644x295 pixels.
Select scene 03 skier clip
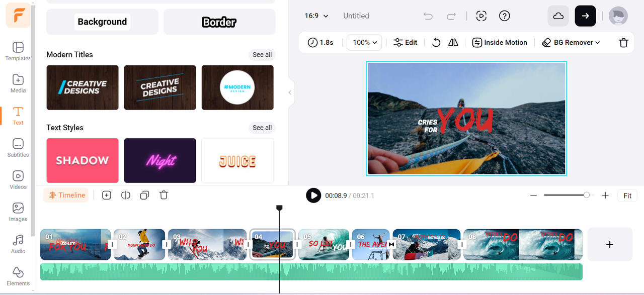(x=207, y=245)
